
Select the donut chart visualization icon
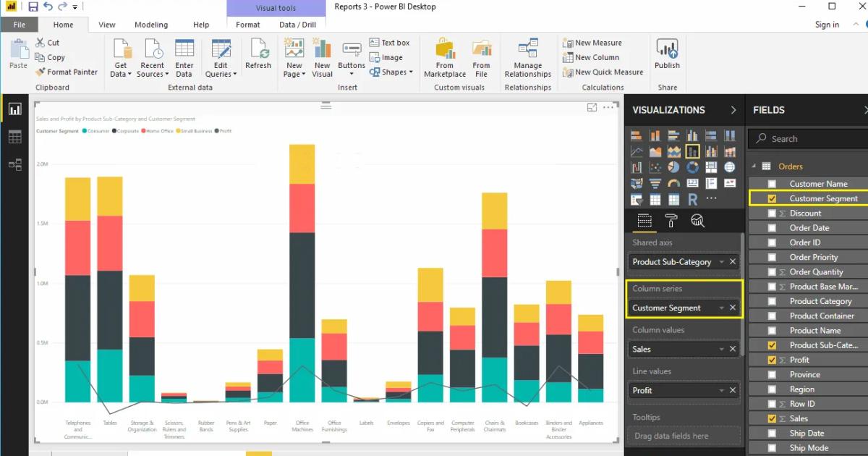click(692, 167)
